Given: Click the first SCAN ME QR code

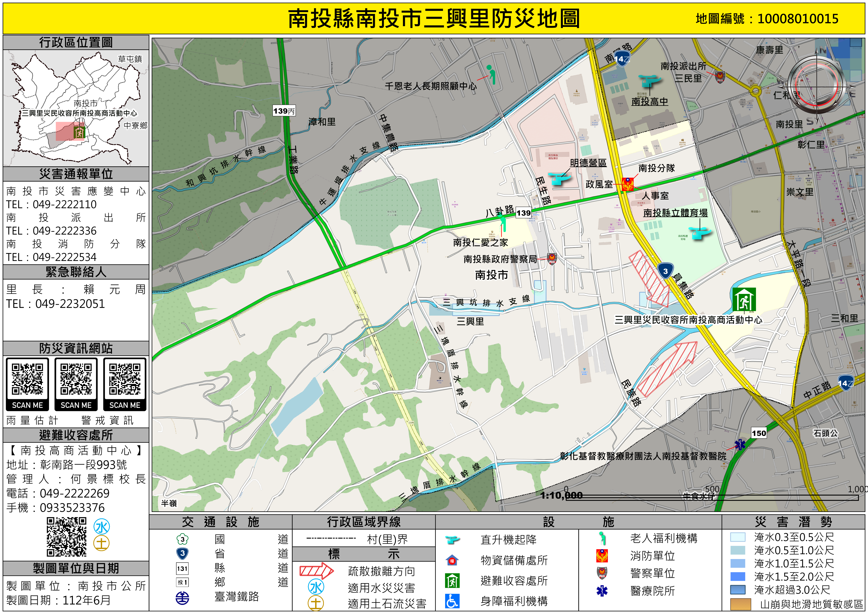Looking at the screenshot, I should tap(27, 380).
